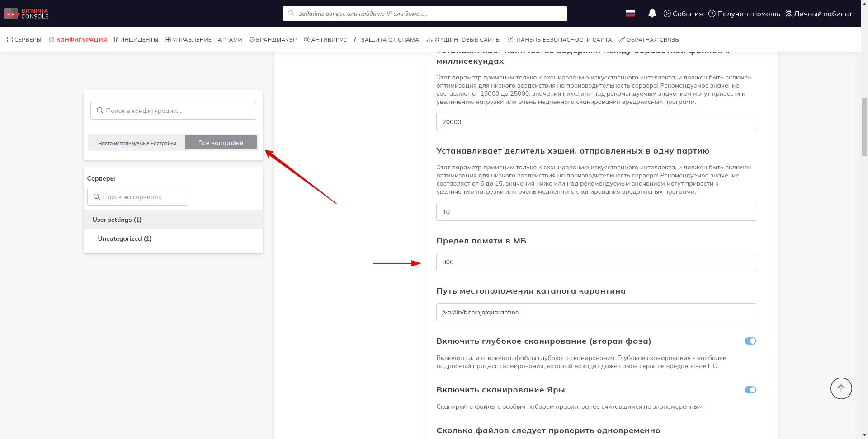The height and width of the screenshot is (439, 868).
Task: Open События from the top bar
Action: (683, 14)
